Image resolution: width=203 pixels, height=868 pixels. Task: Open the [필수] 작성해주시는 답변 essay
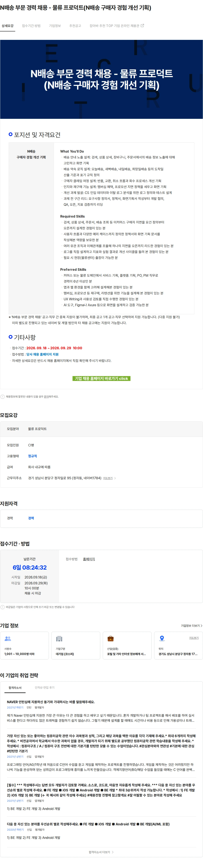pyautogui.click(x=101, y=790)
